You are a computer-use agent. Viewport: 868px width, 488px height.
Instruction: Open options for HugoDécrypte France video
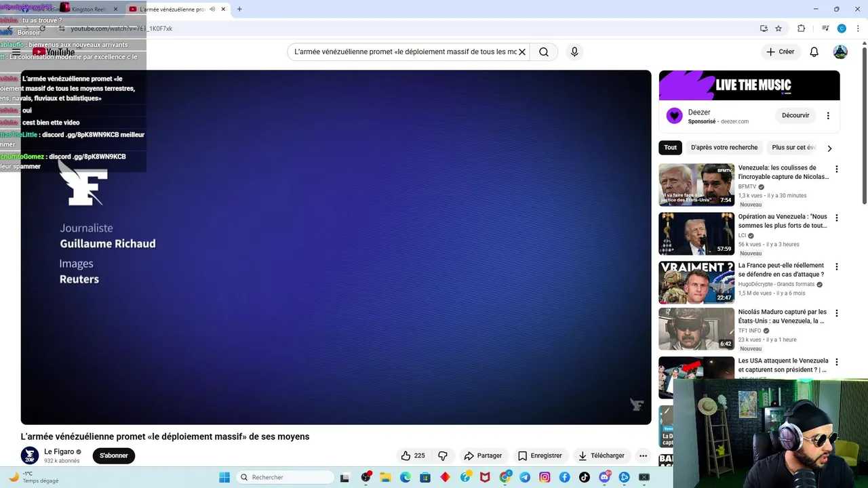[836, 267]
